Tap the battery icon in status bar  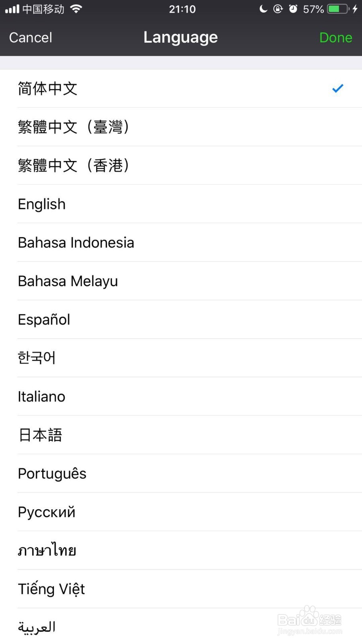click(338, 9)
